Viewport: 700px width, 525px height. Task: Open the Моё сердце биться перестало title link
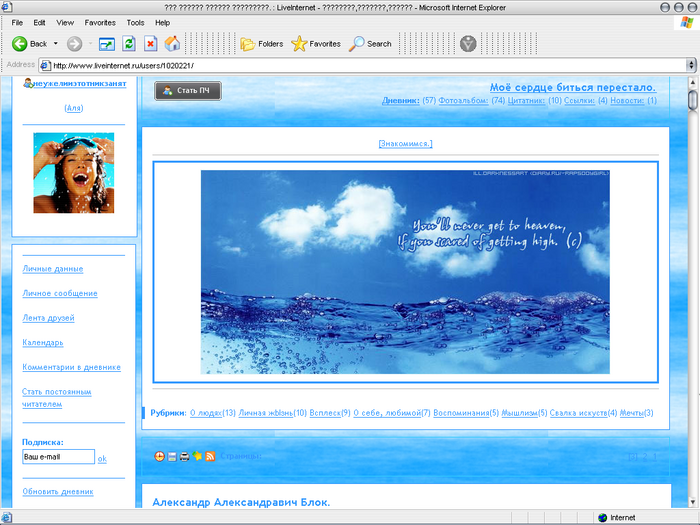pyautogui.click(x=573, y=88)
